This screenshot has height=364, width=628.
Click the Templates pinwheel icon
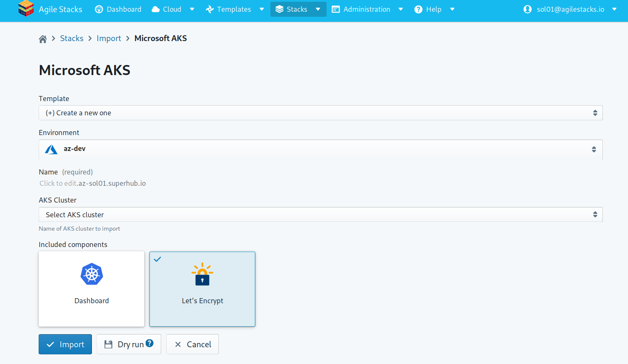(x=210, y=9)
